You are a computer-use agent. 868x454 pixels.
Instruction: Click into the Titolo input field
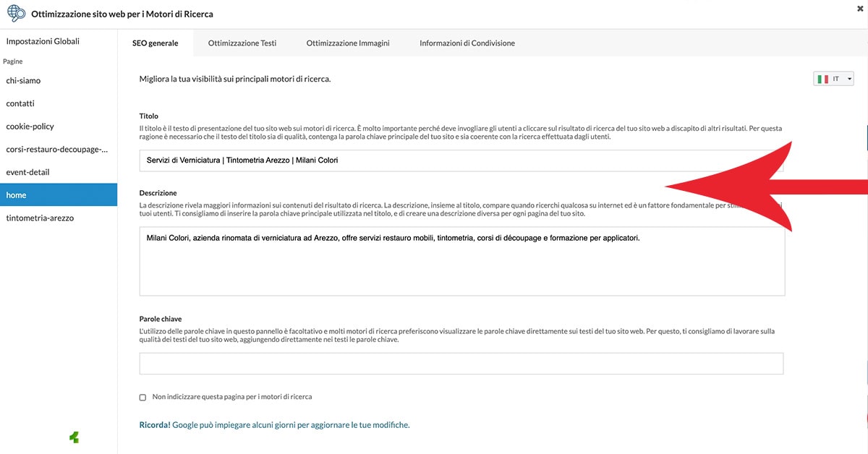coord(461,160)
